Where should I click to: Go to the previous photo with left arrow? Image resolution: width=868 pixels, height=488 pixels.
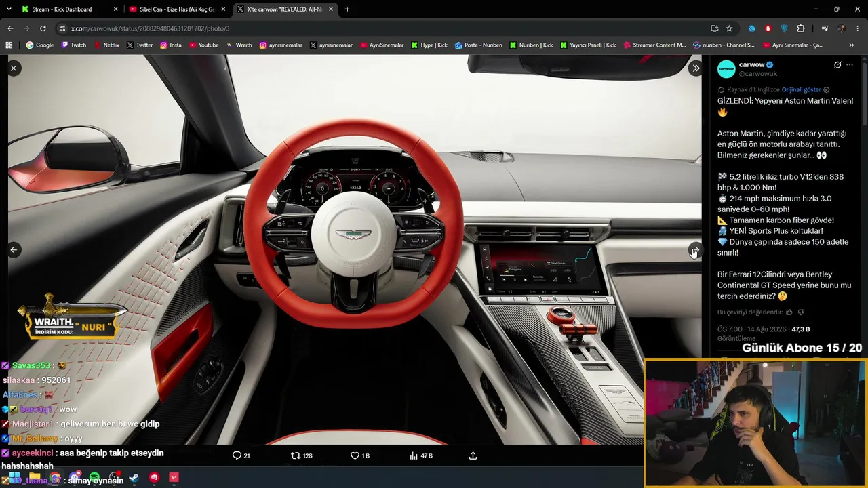coord(14,249)
